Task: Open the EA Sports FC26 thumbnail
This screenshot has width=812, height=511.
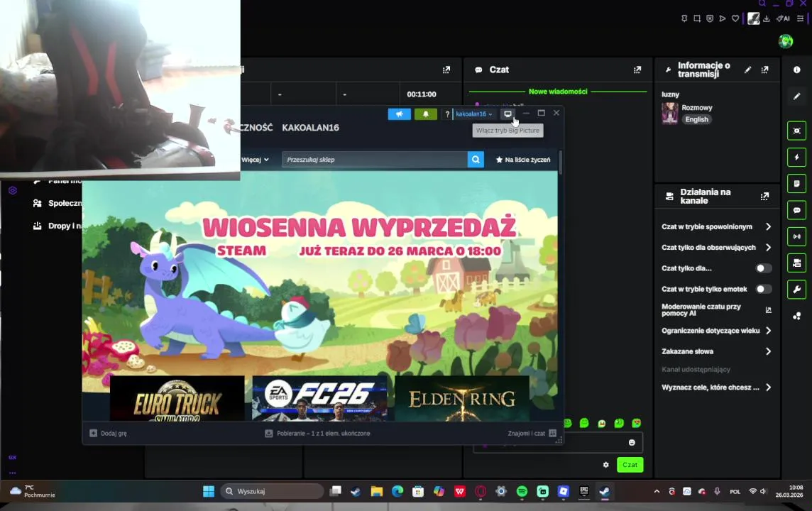Action: (319, 398)
